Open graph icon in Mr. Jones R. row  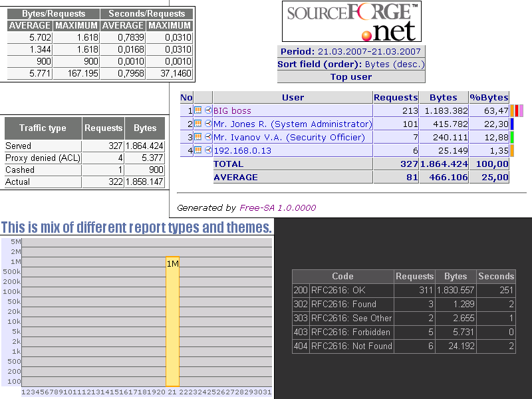click(x=198, y=124)
